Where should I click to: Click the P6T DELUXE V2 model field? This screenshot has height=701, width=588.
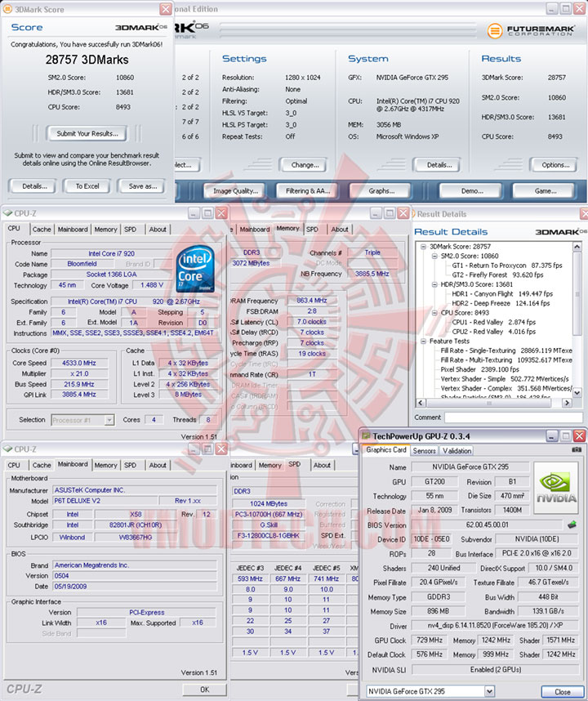105,501
